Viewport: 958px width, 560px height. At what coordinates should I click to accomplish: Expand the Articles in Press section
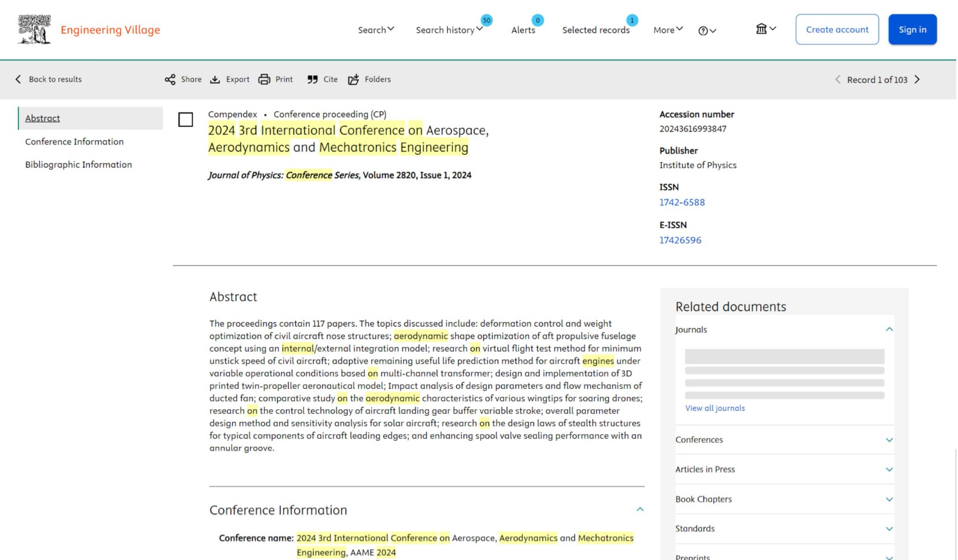[x=889, y=470]
